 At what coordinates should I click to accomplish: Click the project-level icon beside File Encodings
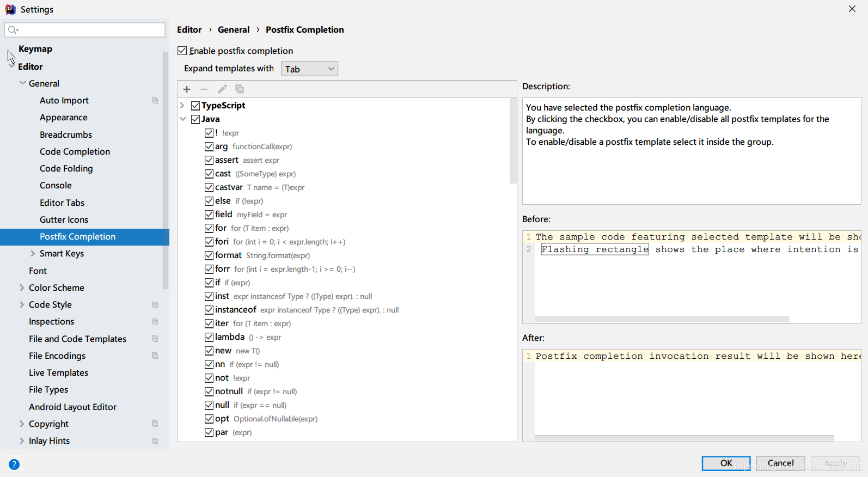click(155, 356)
